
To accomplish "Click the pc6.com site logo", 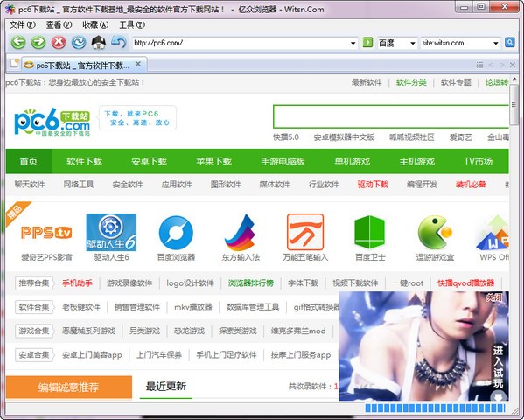I will click(52, 122).
